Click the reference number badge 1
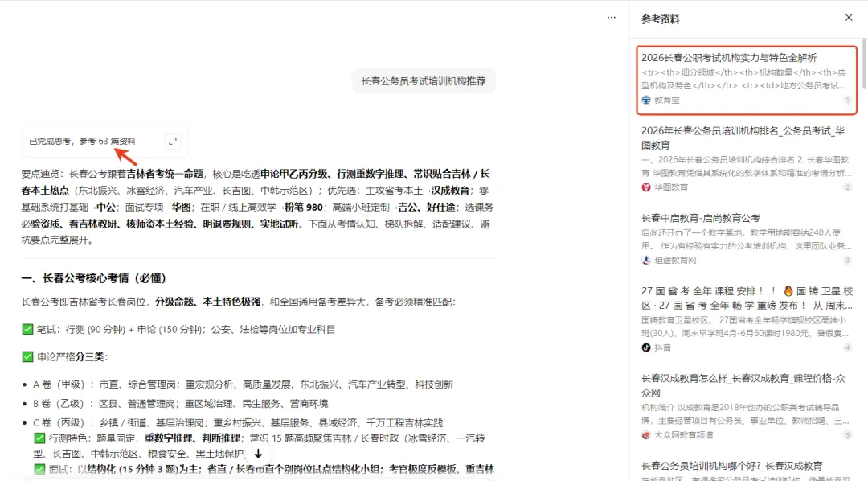This screenshot has width=868, height=481. click(x=848, y=101)
